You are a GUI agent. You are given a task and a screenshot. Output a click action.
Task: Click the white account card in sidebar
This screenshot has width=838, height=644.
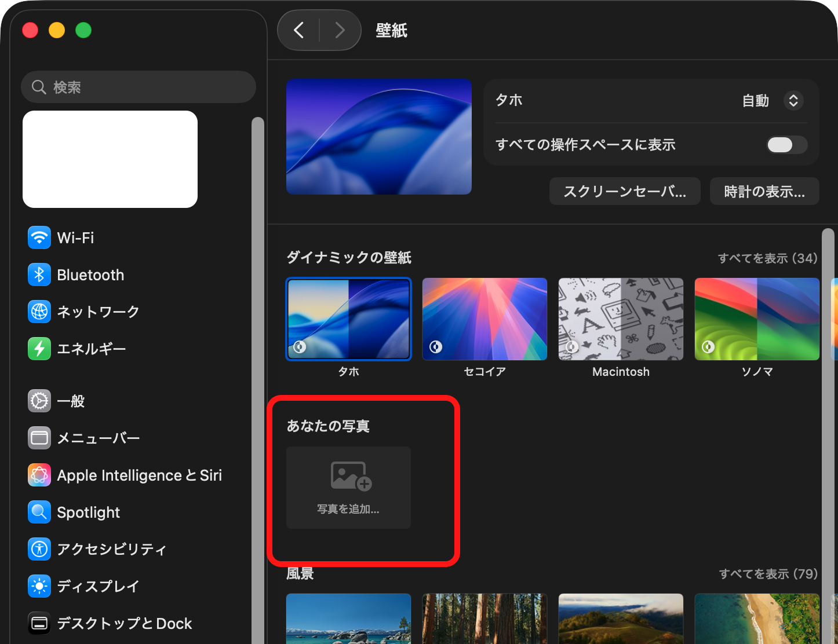pyautogui.click(x=110, y=159)
